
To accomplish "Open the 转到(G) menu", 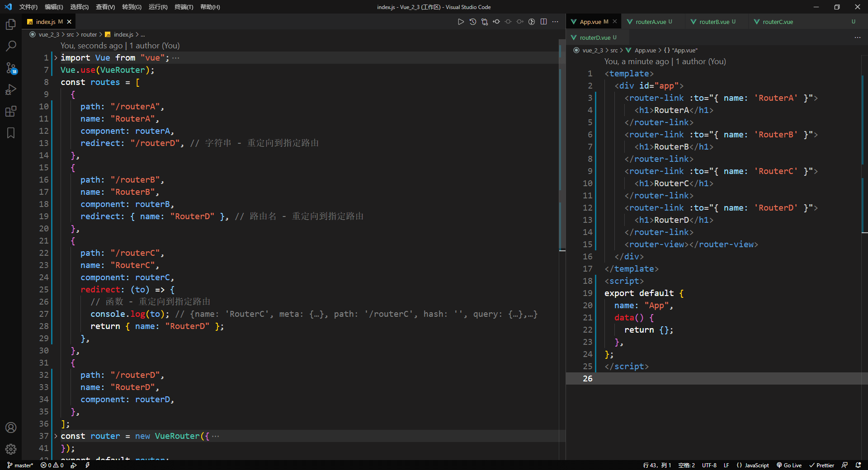I will [x=132, y=7].
